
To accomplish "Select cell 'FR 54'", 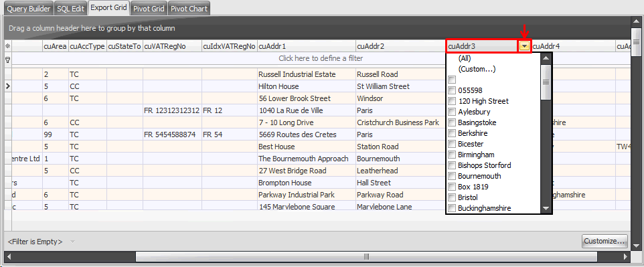I will tap(229, 135).
